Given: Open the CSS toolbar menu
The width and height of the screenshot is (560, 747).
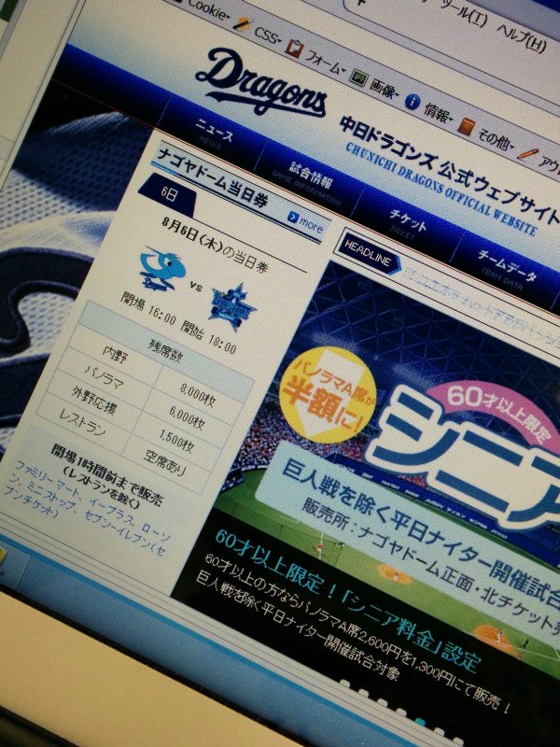Looking at the screenshot, I should point(267,35).
